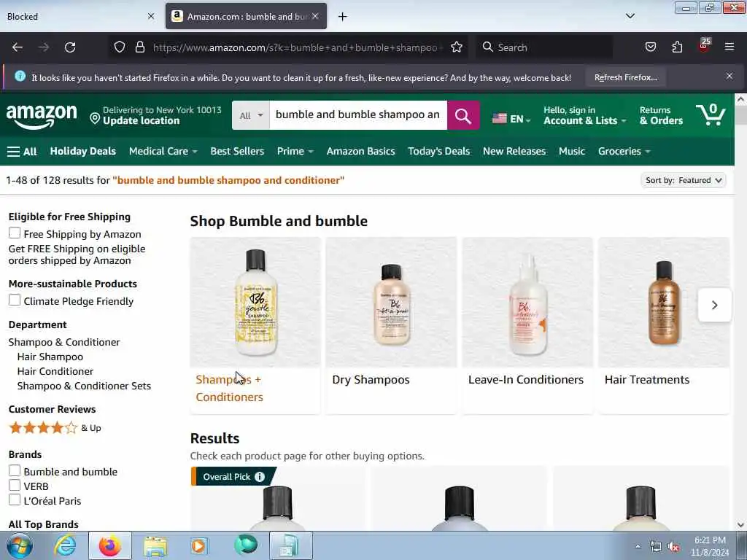Expand the Prime menu
This screenshot has width=747, height=560.
click(295, 152)
